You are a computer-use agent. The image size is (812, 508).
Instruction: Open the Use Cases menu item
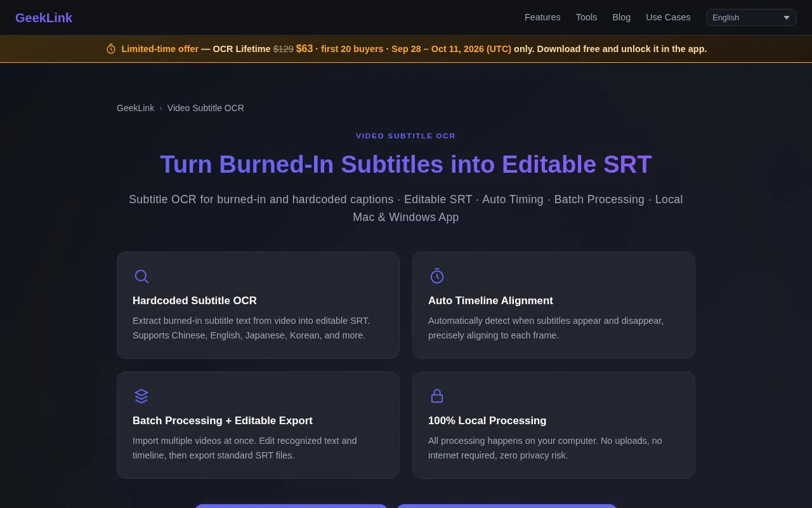click(x=668, y=17)
